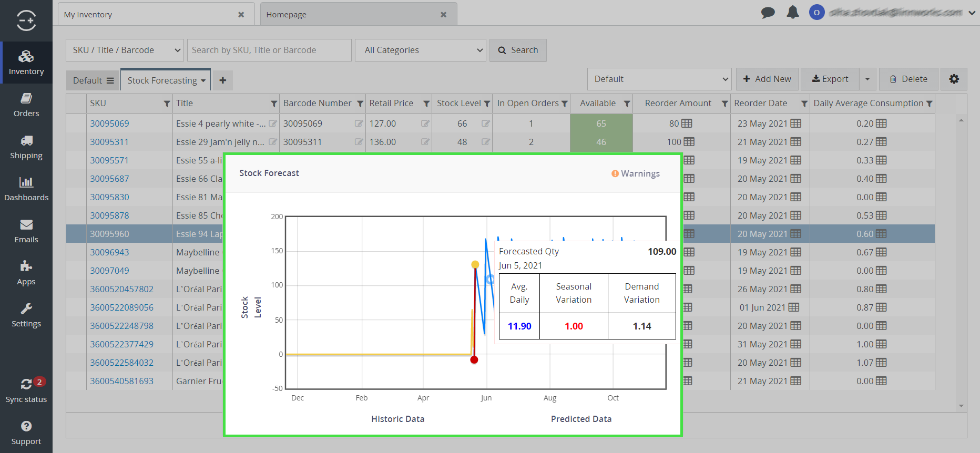Open the SKU / Title / Barcode selector

[x=125, y=50]
